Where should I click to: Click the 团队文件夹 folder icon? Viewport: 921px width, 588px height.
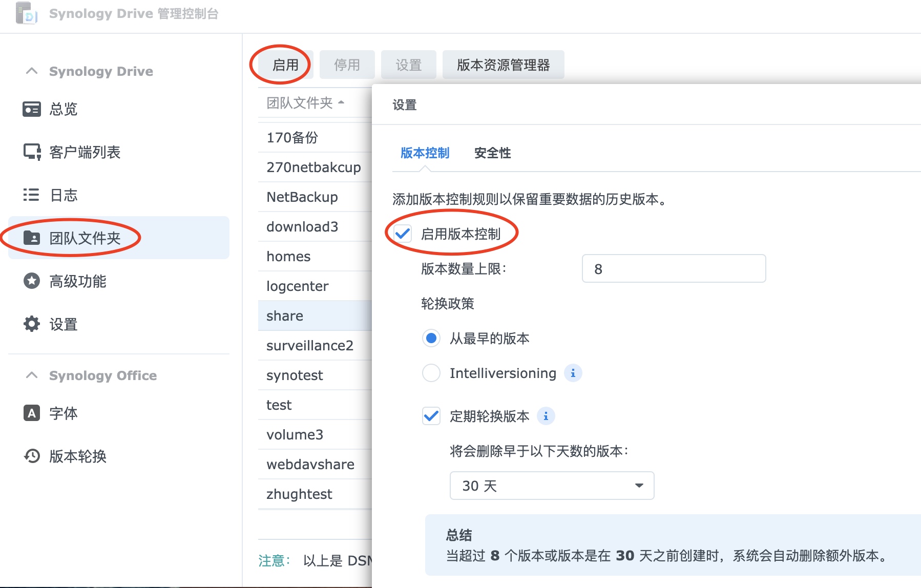pos(32,238)
